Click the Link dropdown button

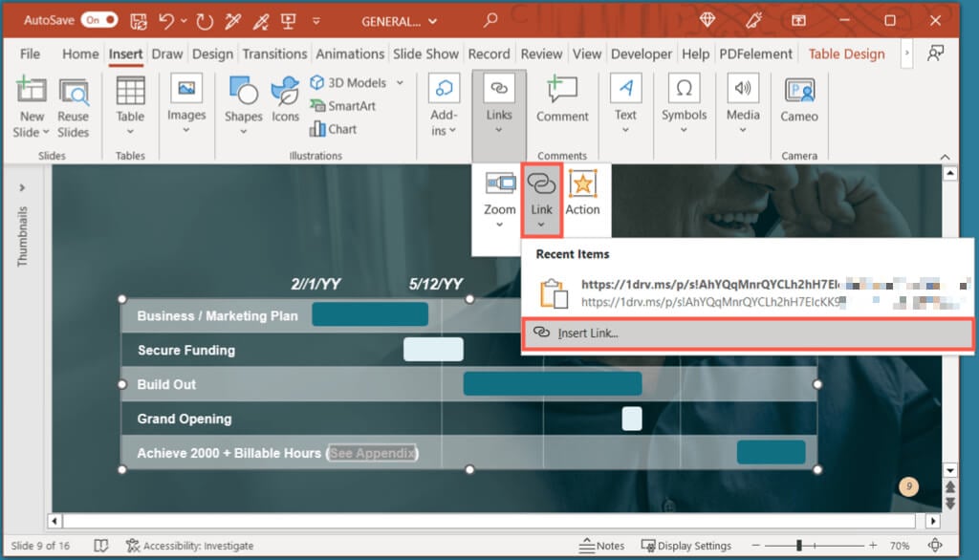(541, 200)
